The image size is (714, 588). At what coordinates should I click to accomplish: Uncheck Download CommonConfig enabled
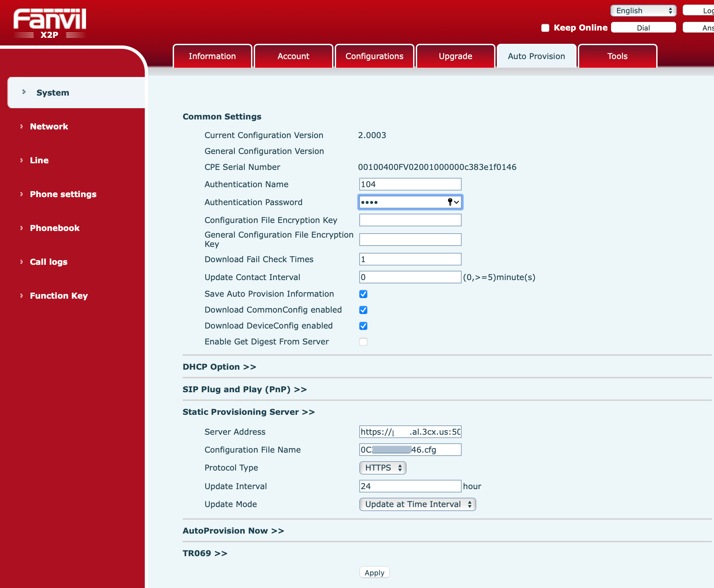pos(363,310)
